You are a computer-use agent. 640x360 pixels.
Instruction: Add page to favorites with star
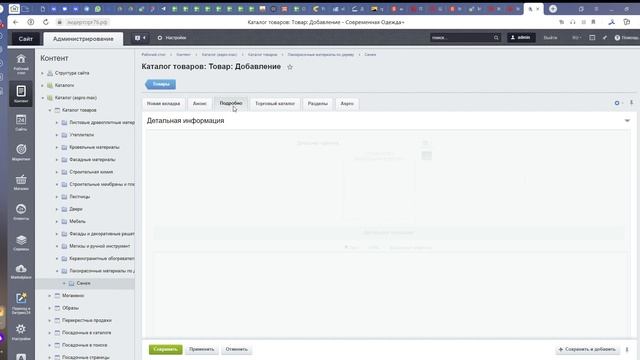[290, 67]
